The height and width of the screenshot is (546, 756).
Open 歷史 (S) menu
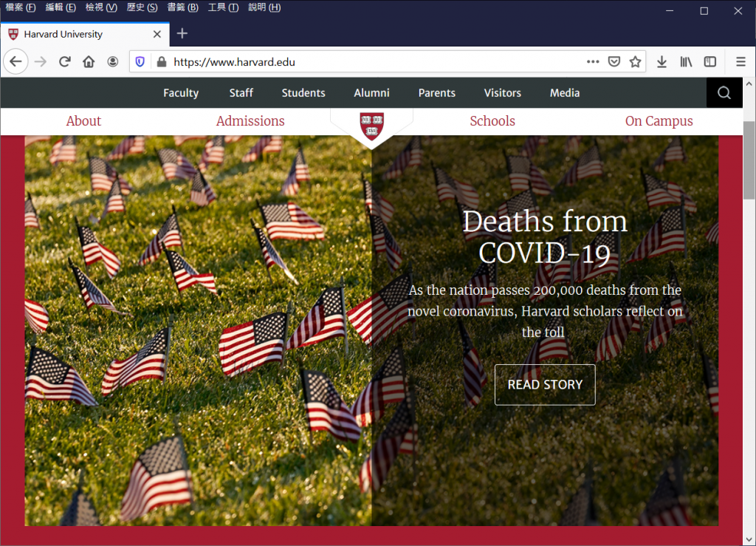tap(142, 7)
